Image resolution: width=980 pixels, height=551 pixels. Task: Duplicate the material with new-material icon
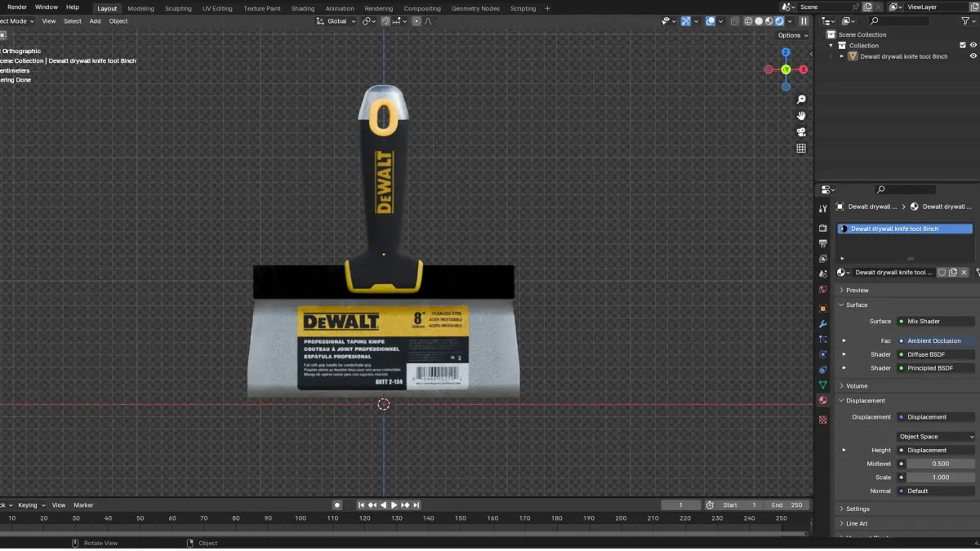tap(952, 273)
